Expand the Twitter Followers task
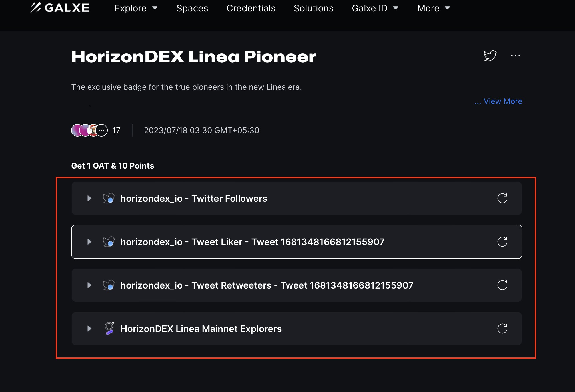575x392 pixels. pos(89,198)
